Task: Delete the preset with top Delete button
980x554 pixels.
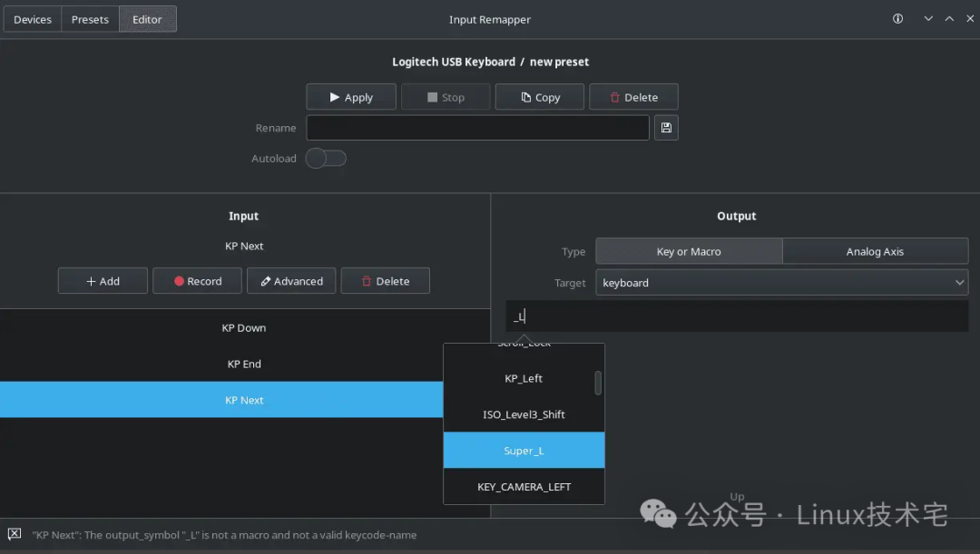Action: [x=633, y=97]
